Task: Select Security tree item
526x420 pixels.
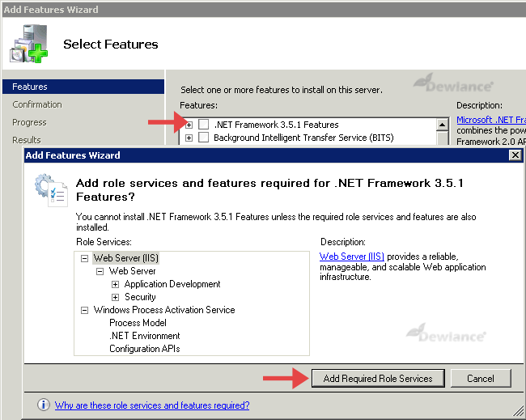Action: coord(140,297)
